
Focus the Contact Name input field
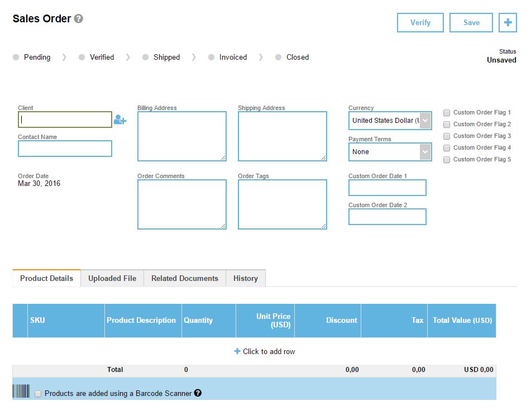coord(65,149)
